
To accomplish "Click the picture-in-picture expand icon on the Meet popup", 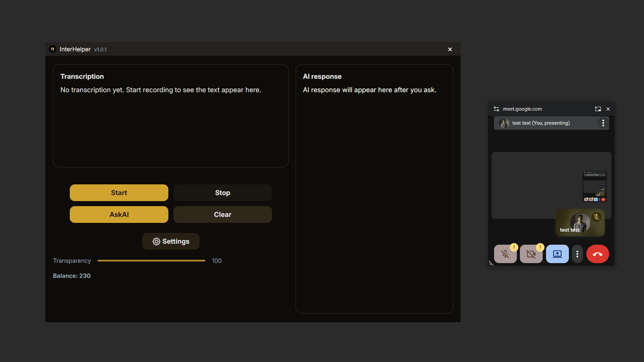I will pyautogui.click(x=598, y=109).
